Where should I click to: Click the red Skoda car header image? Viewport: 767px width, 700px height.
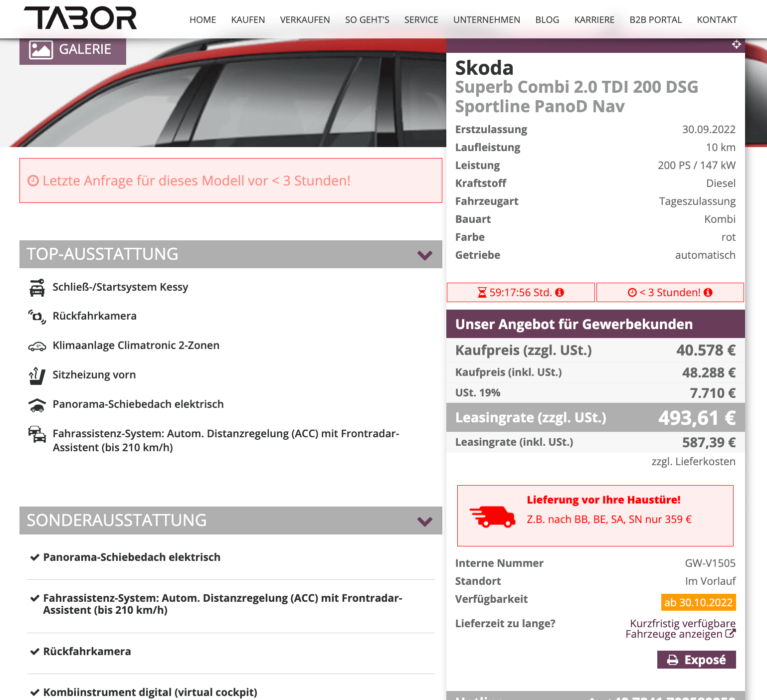[223, 93]
